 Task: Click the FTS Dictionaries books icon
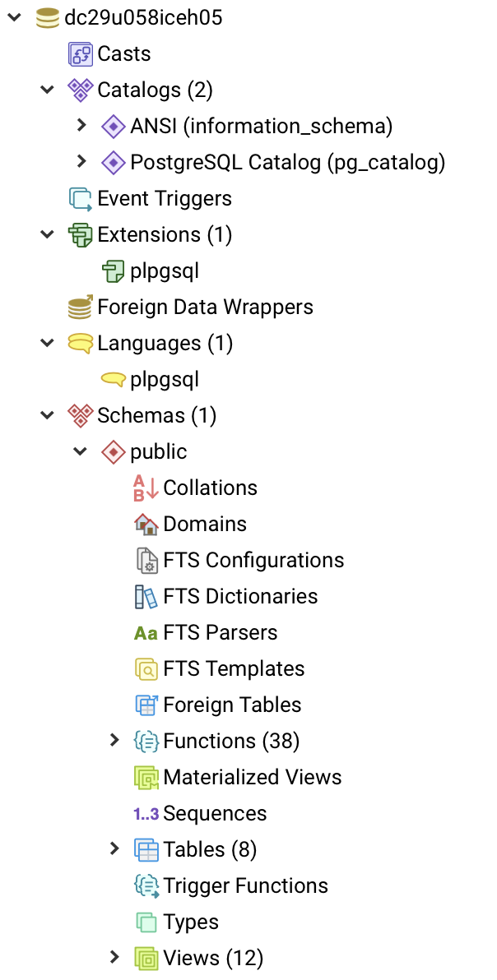[x=146, y=596]
